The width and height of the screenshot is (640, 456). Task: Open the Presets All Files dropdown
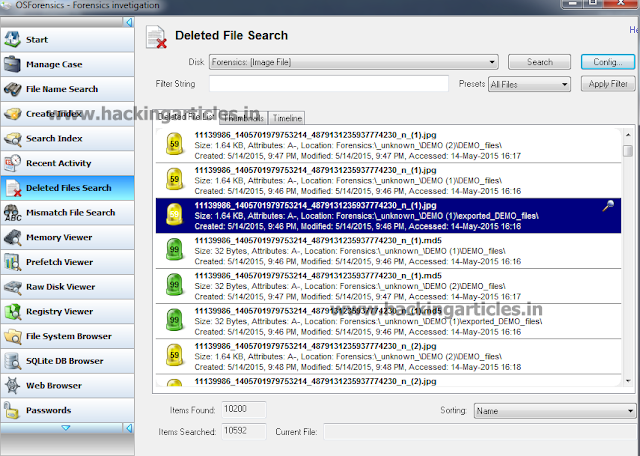click(529, 85)
